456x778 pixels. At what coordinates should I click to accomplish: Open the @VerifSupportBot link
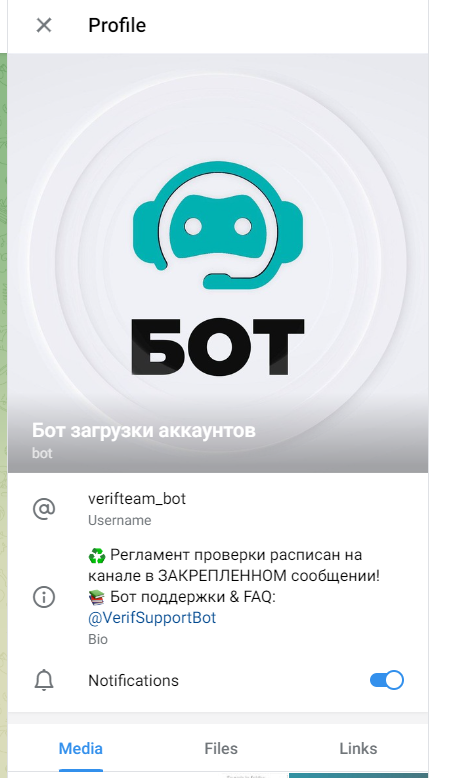pos(152,618)
